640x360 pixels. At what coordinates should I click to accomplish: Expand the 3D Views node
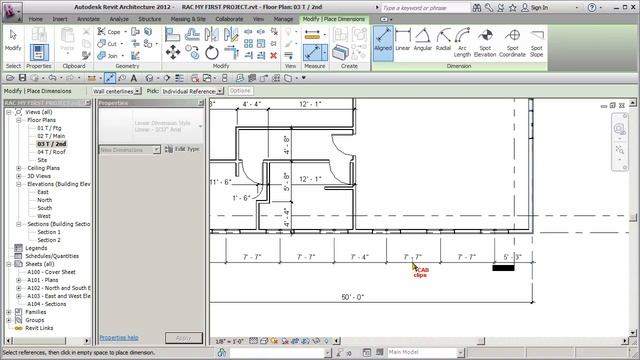(19, 176)
